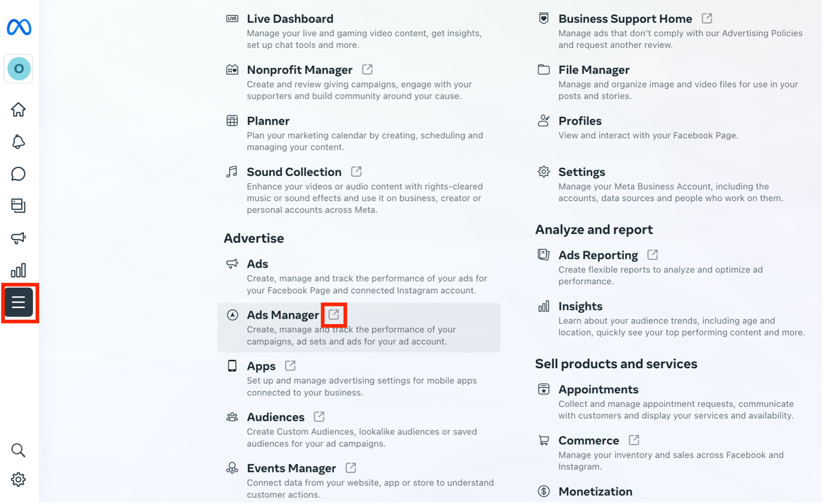Open Nonprofit Manager in new tab
Viewport: 825px width, 504px height.
367,70
